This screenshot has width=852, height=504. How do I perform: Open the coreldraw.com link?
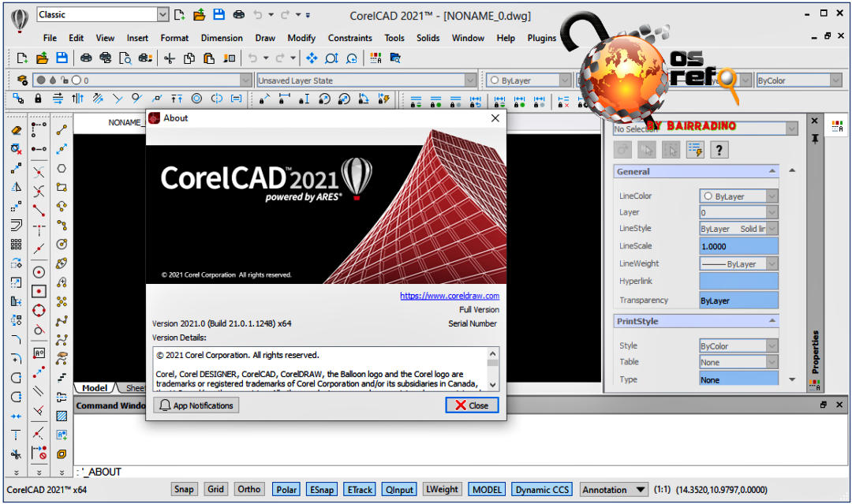click(x=450, y=296)
